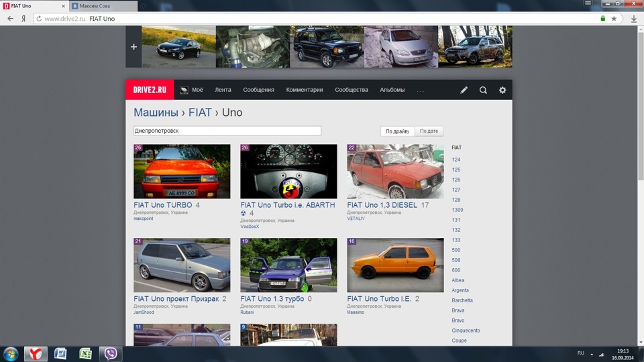Click the Yandex Я home button

tap(23, 19)
